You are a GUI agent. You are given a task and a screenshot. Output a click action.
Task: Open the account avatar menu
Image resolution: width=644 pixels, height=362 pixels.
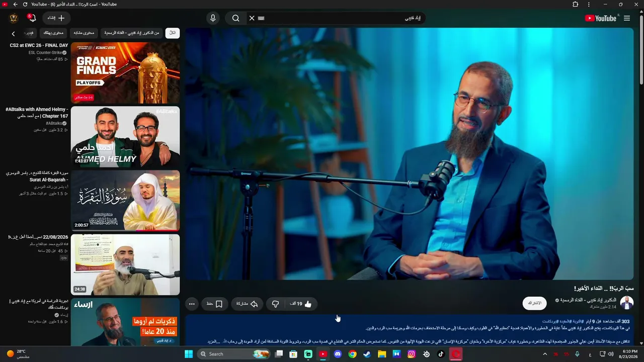pyautogui.click(x=14, y=18)
